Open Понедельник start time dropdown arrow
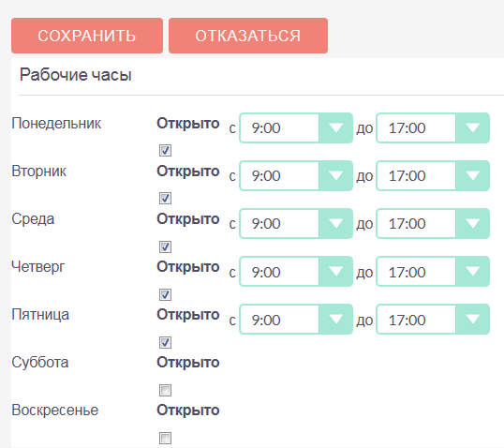Viewport: 504px width, 448px height. click(x=335, y=128)
